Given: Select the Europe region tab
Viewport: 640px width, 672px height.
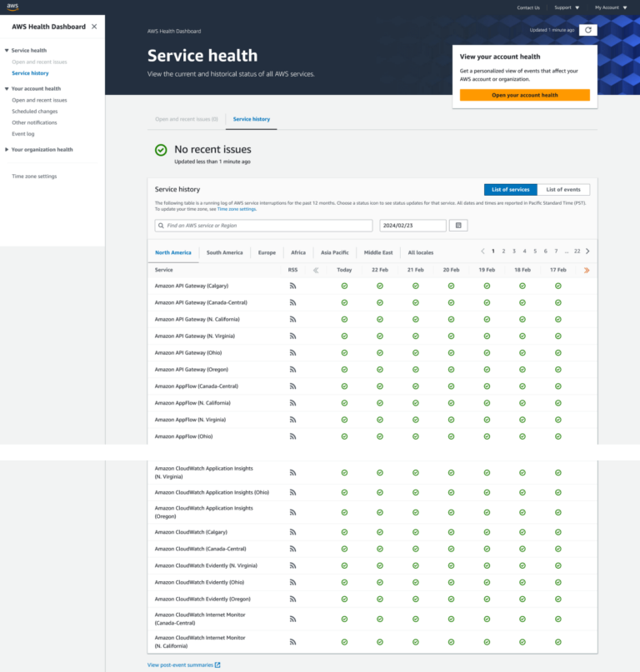Looking at the screenshot, I should [x=267, y=251].
